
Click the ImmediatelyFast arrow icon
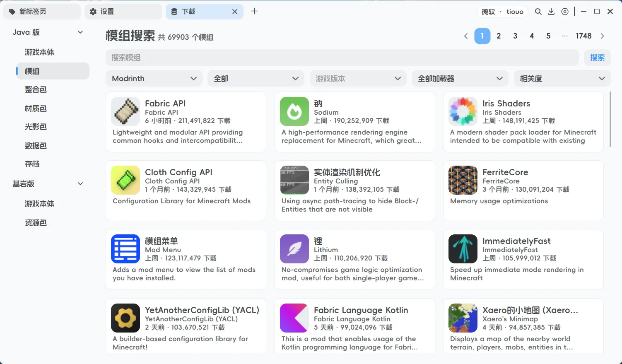(x=463, y=249)
